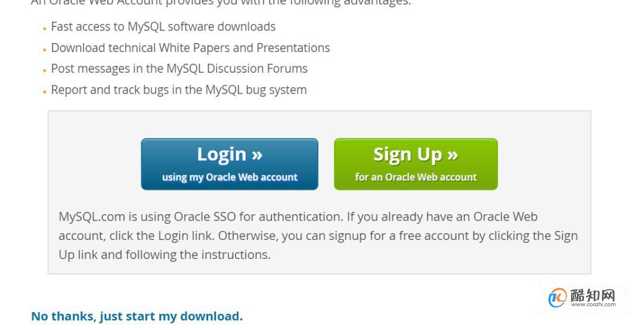Click the » chevron on the Sign Up button
This screenshot has width=644, height=330.
click(x=452, y=155)
